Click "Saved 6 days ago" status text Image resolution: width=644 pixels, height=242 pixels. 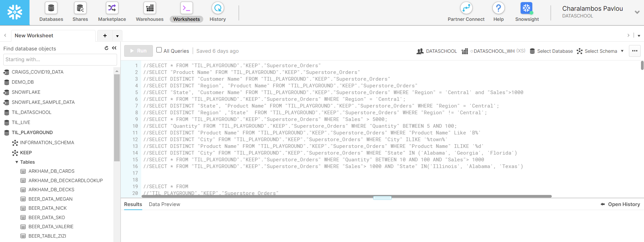click(217, 51)
